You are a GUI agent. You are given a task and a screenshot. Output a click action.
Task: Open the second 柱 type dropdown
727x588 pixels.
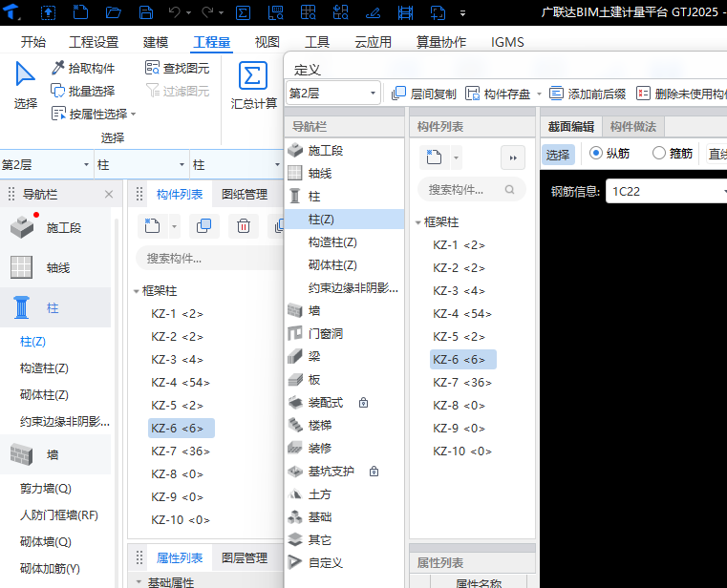(237, 164)
